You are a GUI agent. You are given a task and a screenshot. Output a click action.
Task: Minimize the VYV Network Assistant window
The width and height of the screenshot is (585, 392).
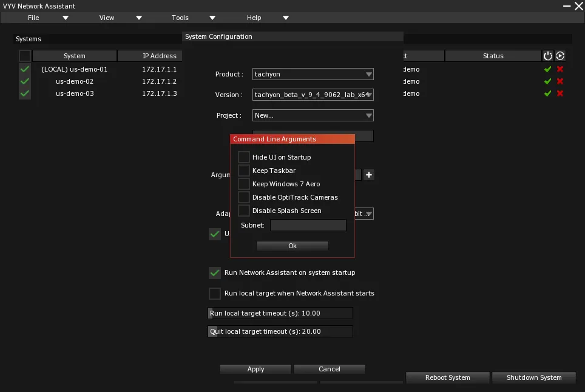tap(567, 6)
